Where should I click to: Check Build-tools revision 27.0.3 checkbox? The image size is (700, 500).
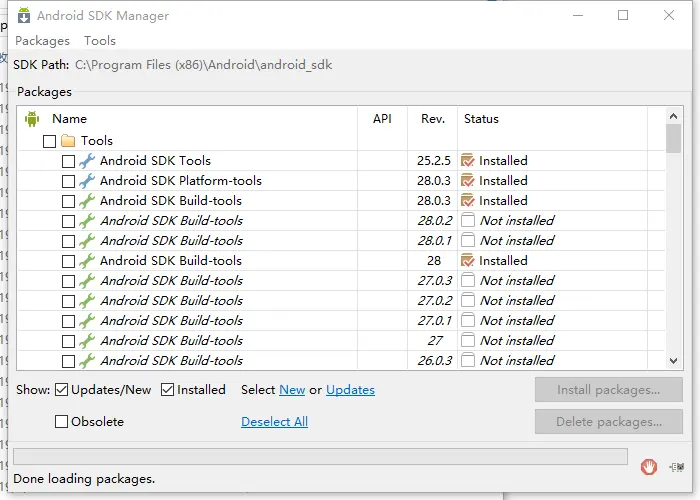[68, 281]
